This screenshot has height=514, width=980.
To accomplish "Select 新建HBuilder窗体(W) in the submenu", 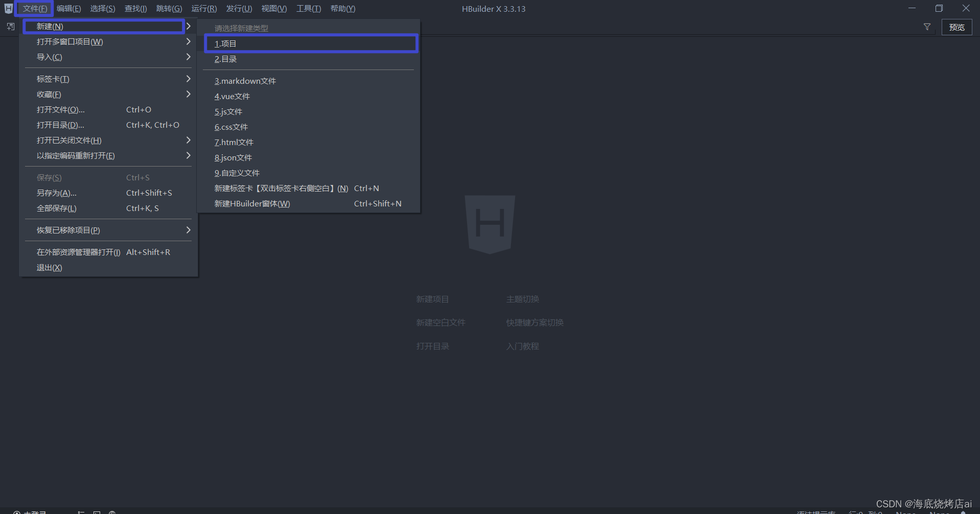I will click(309, 203).
